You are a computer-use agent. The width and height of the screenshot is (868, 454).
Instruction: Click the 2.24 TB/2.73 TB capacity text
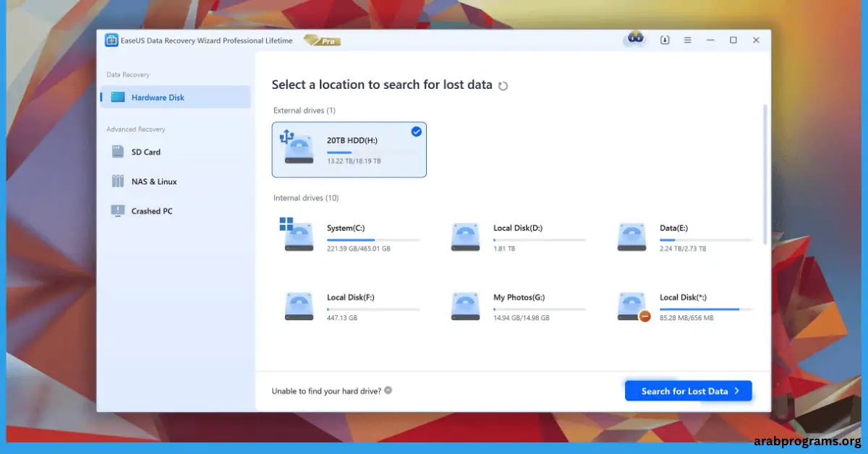pos(683,249)
